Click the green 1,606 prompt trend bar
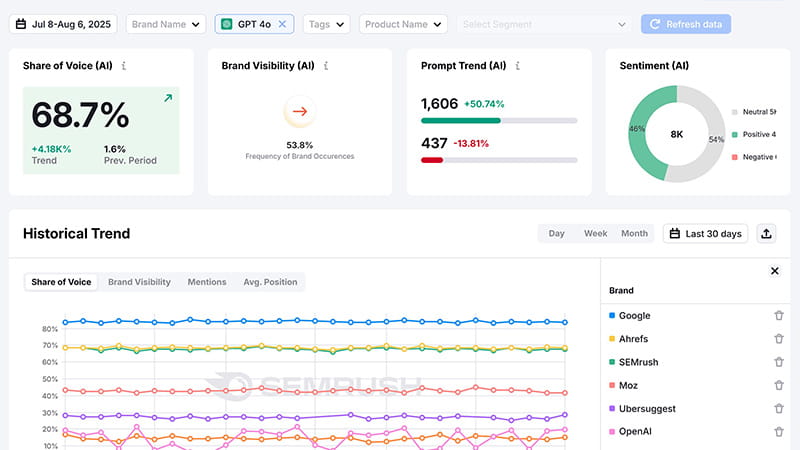Screen dimensions: 800x450 coord(461,121)
